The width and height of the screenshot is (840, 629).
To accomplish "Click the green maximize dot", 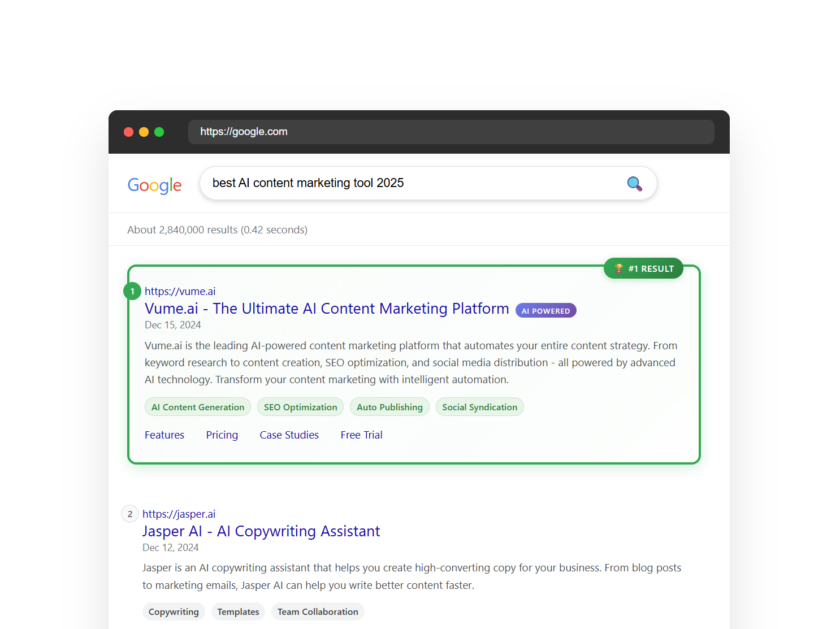I will (159, 132).
